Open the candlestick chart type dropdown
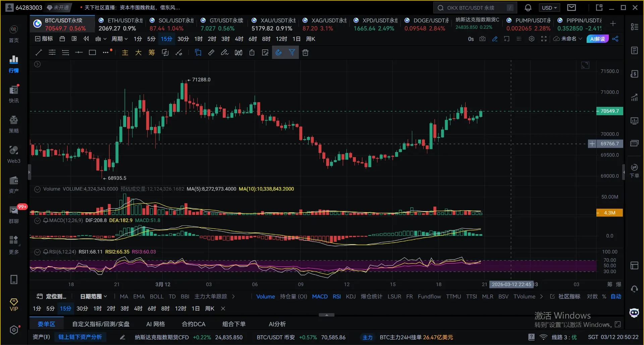Image resolution: width=644 pixels, height=345 pixels. pyautogui.click(x=101, y=39)
